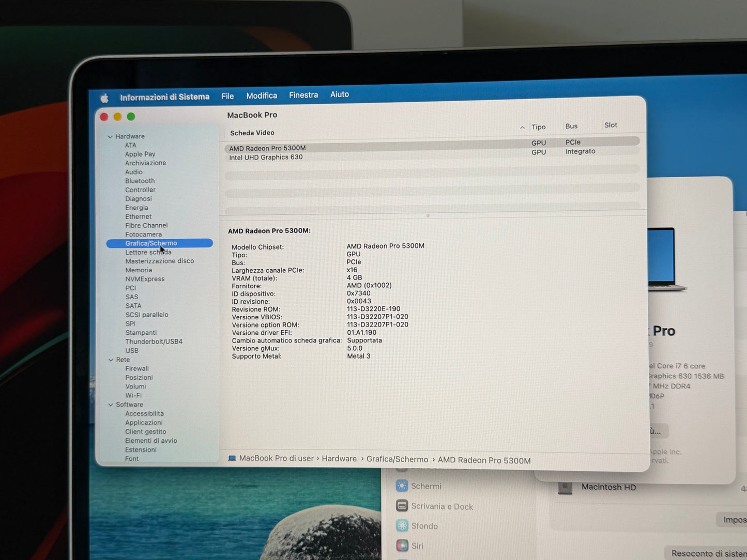Select SAS in the sidebar
The image size is (747, 560).
[132, 297]
